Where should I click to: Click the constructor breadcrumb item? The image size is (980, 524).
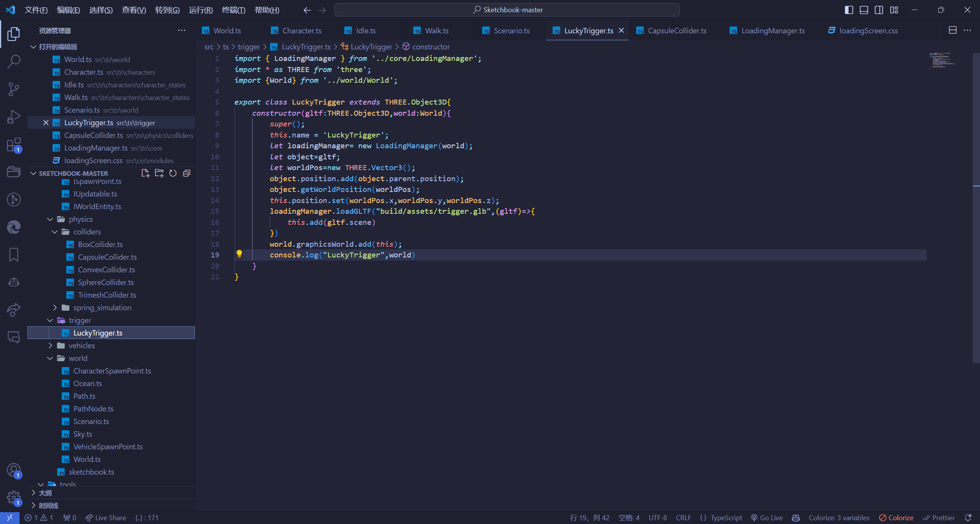pos(426,47)
